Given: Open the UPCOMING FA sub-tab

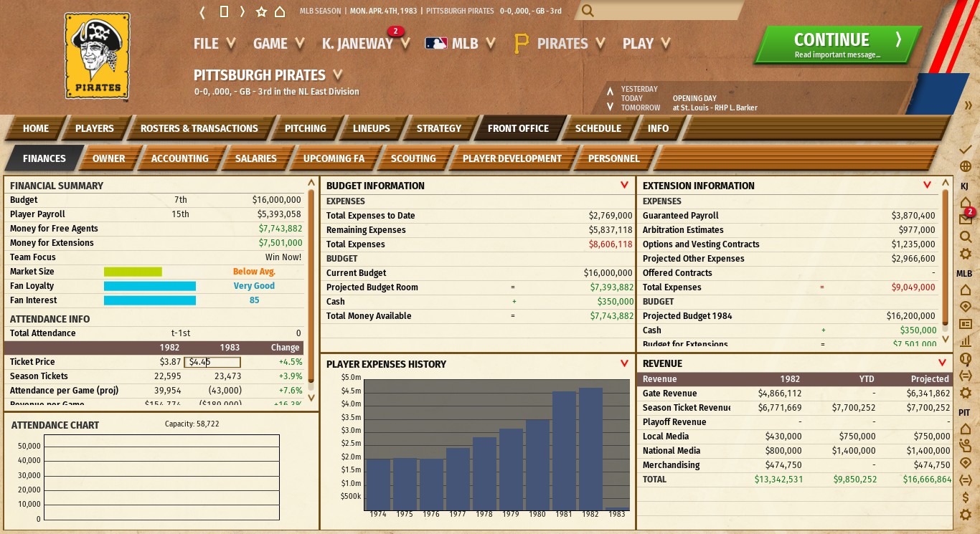Looking at the screenshot, I should pos(334,158).
